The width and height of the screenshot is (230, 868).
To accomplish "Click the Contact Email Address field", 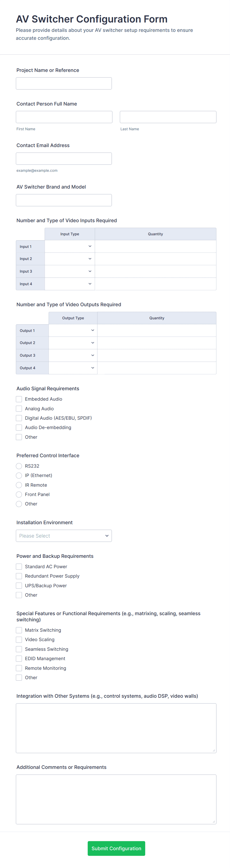I will pyautogui.click(x=64, y=159).
